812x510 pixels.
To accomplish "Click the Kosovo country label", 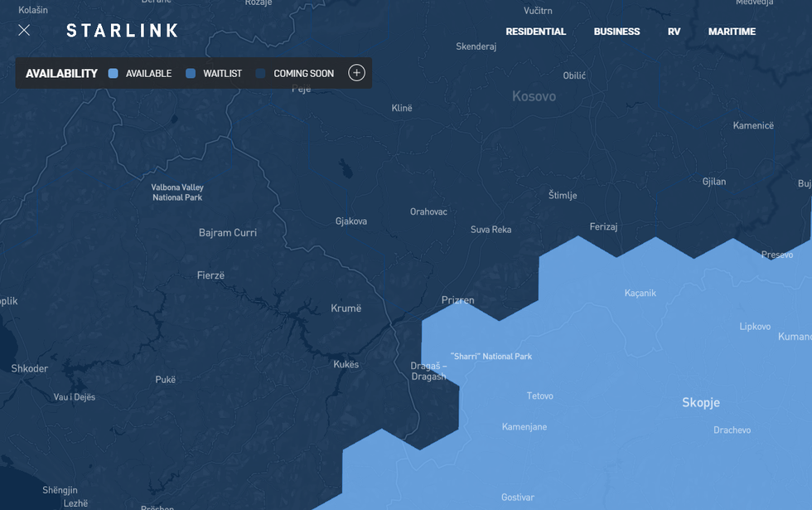I will [x=534, y=96].
